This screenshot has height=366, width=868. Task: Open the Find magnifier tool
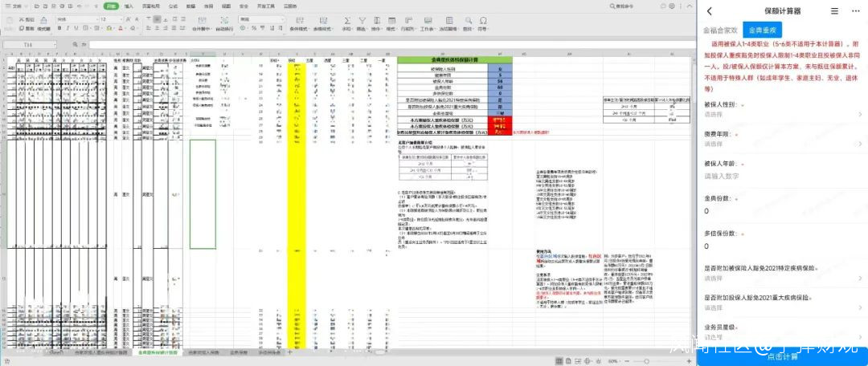click(469, 20)
